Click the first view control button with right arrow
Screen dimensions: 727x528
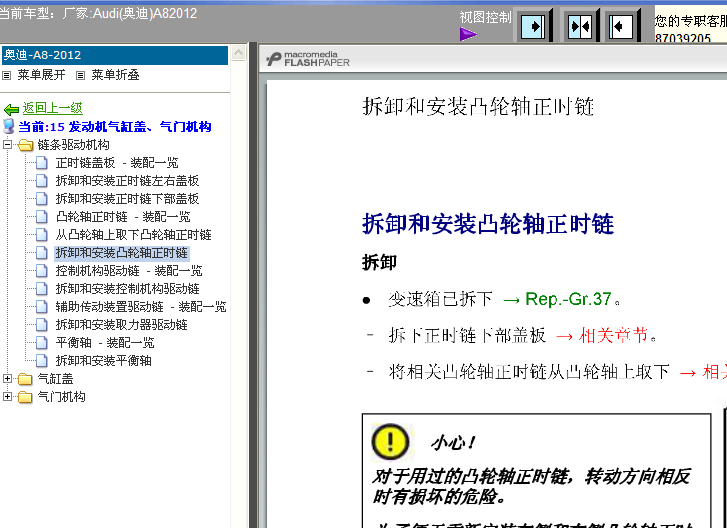pyautogui.click(x=534, y=25)
